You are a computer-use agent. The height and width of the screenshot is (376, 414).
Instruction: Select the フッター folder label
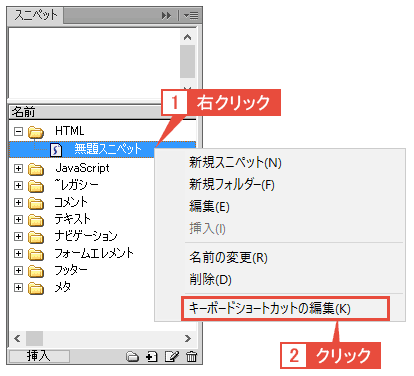coord(71,270)
